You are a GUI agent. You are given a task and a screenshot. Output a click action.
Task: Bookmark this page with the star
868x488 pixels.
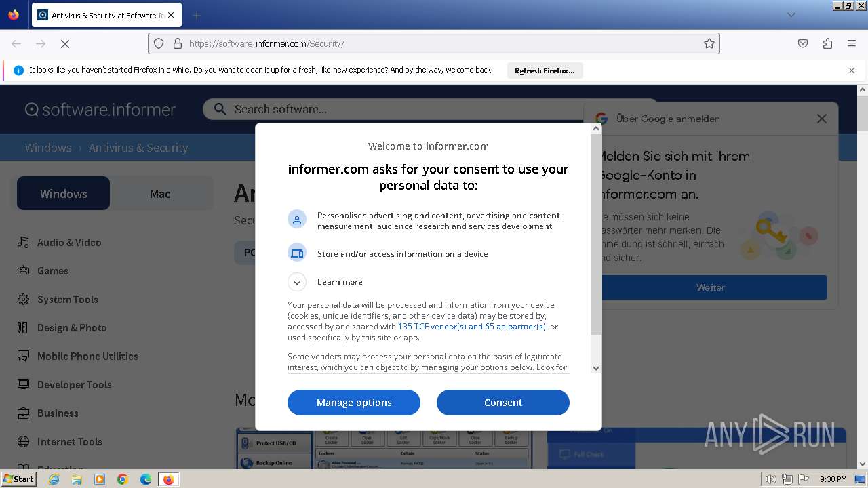pyautogui.click(x=709, y=43)
